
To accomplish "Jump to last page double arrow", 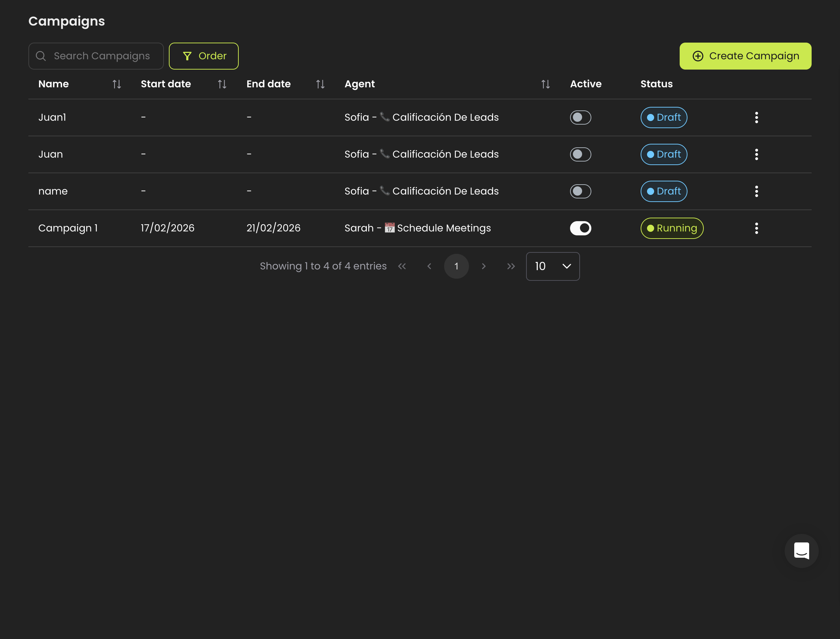I will tap(511, 266).
